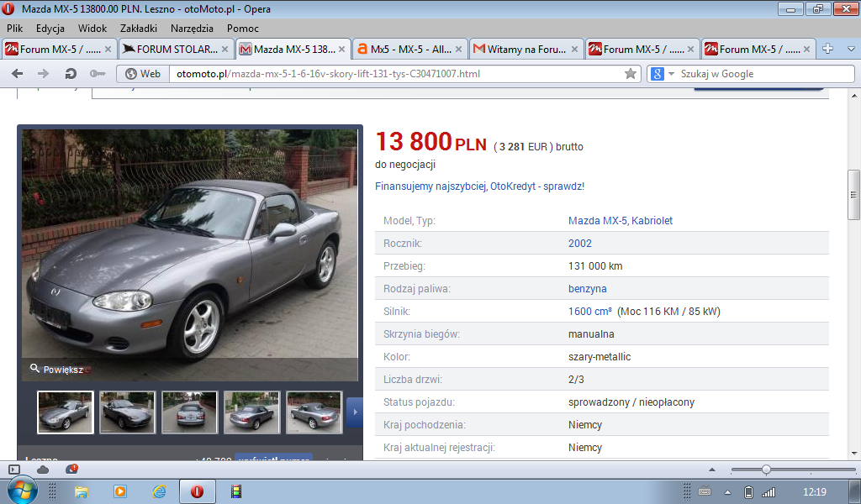Open the Narzędzia menu
This screenshot has height=504, width=861.
pos(192,28)
